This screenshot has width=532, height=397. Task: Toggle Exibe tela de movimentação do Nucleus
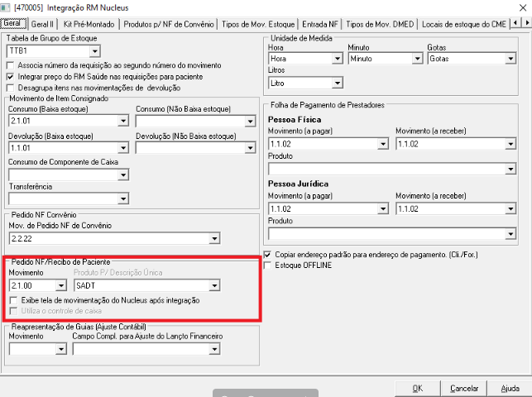pyautogui.click(x=13, y=300)
